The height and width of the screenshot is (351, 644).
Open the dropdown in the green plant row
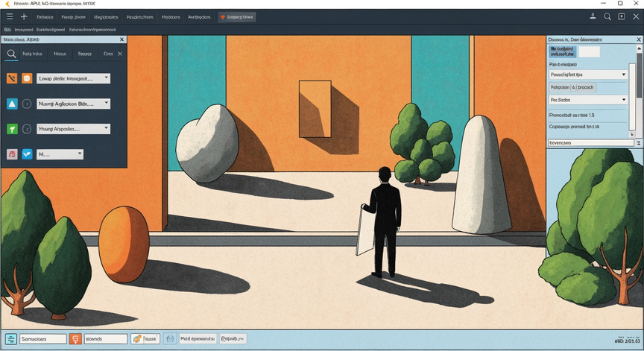click(x=74, y=129)
